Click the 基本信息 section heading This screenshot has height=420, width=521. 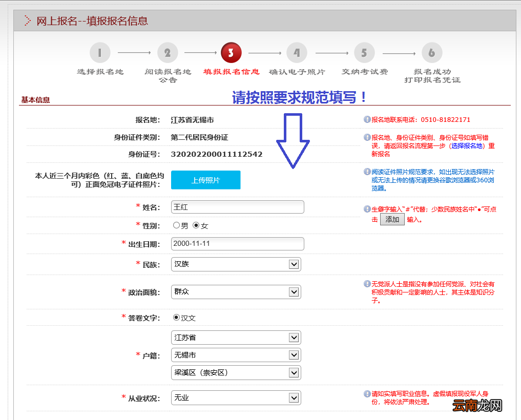(x=35, y=100)
